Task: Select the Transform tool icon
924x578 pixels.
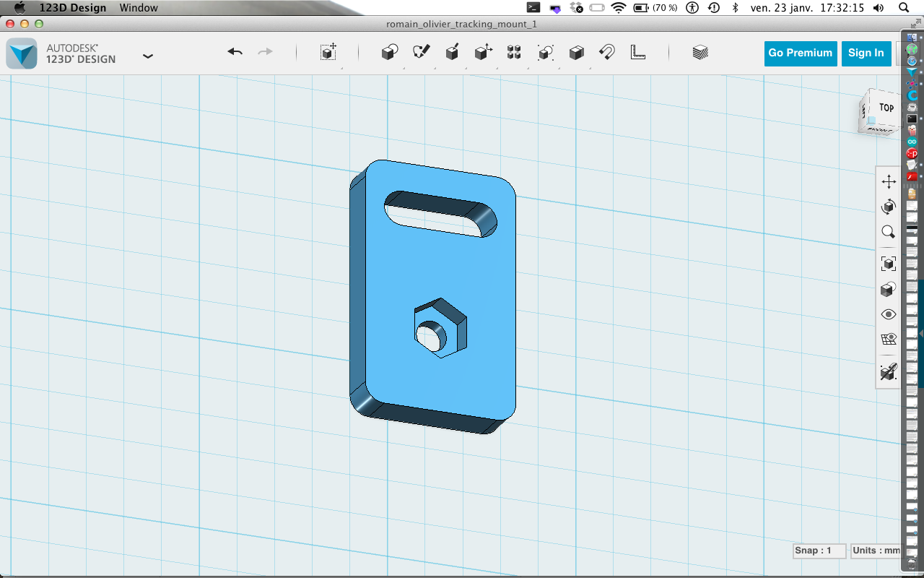Action: coord(328,52)
